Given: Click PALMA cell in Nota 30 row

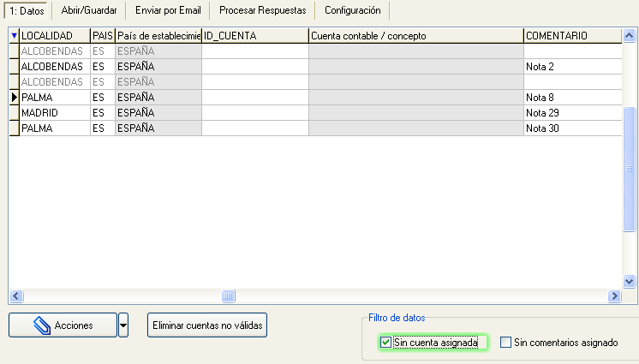Looking at the screenshot, I should point(55,128).
